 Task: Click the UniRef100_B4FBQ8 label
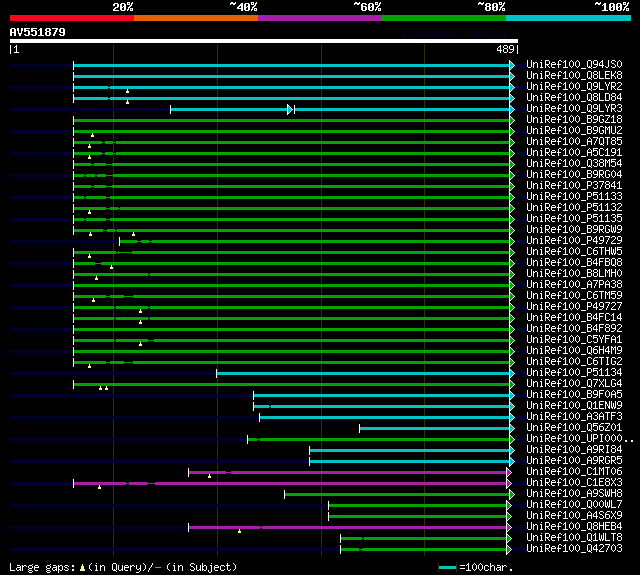(x=574, y=263)
